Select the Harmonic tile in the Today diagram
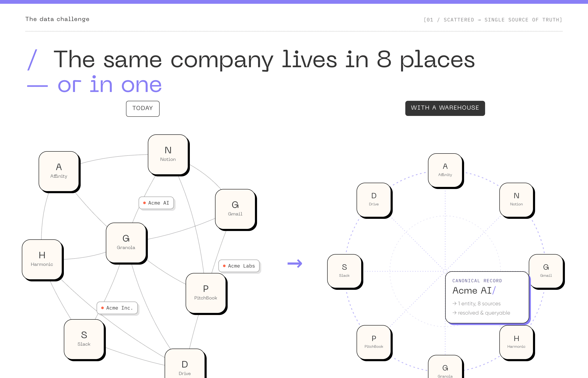Image resolution: width=588 pixels, height=378 pixels. tap(42, 259)
